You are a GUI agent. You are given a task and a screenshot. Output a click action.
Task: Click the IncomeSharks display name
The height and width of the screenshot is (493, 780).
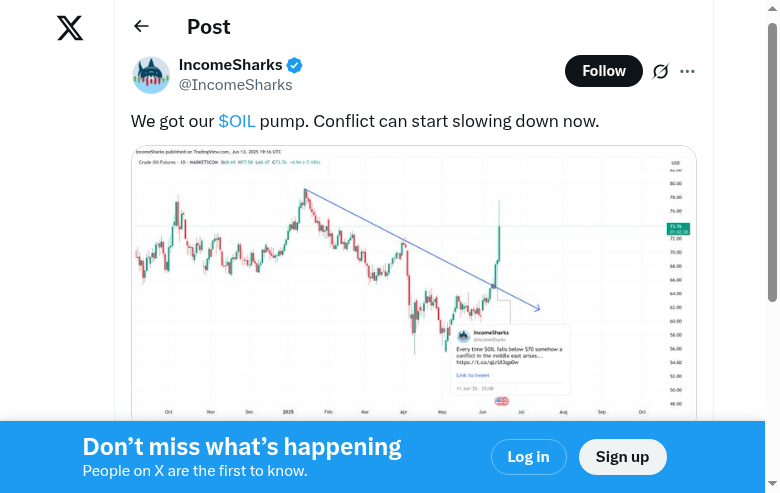tap(230, 65)
